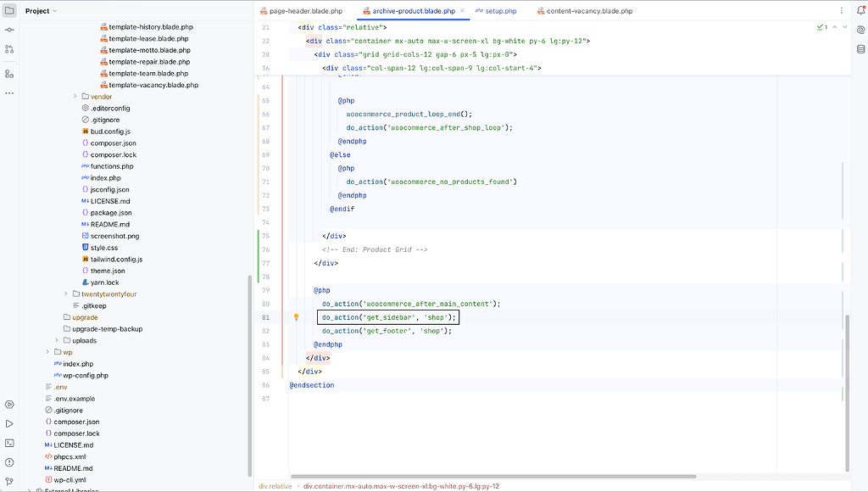Open the AI Assistant panel

point(860,30)
